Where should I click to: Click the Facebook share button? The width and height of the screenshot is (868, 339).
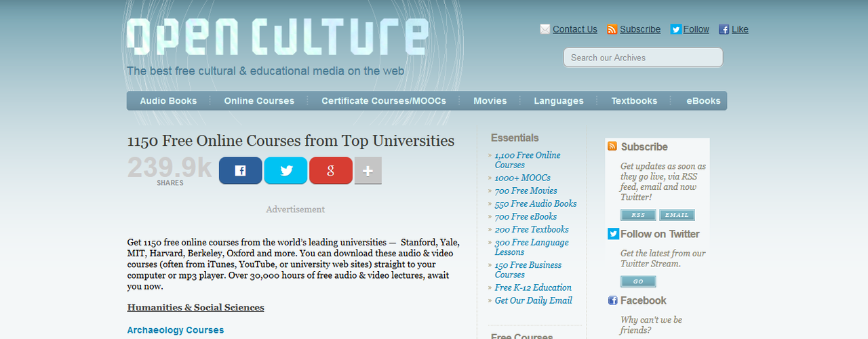[x=240, y=171]
